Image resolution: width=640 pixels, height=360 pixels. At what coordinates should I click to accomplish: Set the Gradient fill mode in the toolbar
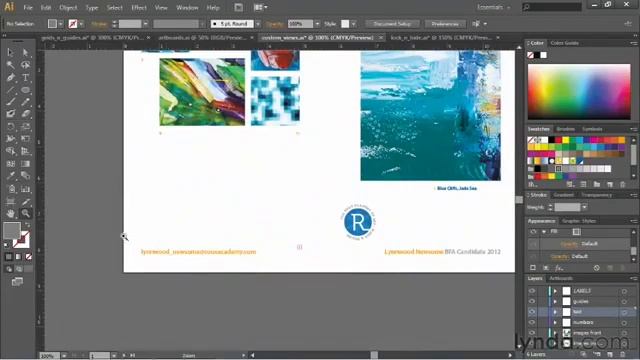pyautogui.click(x=18, y=257)
